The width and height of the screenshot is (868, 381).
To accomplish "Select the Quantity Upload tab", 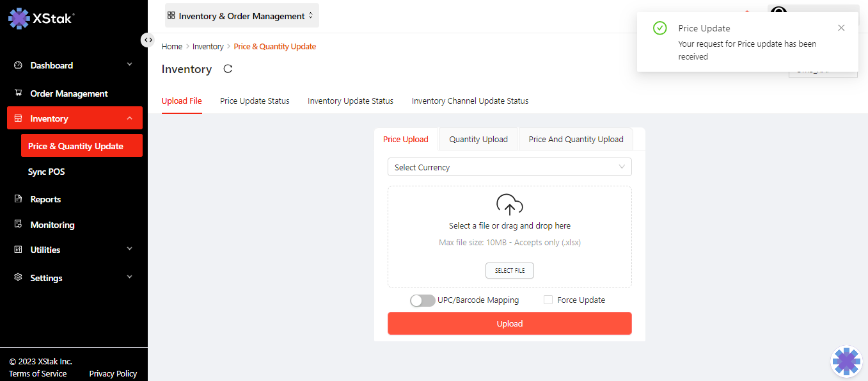I will click(x=478, y=139).
